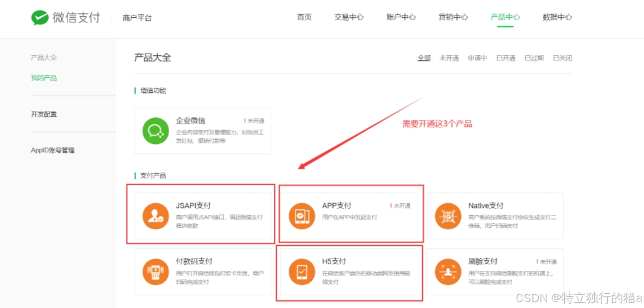Open the Native支付 product title
This screenshot has height=308, width=644.
486,206
